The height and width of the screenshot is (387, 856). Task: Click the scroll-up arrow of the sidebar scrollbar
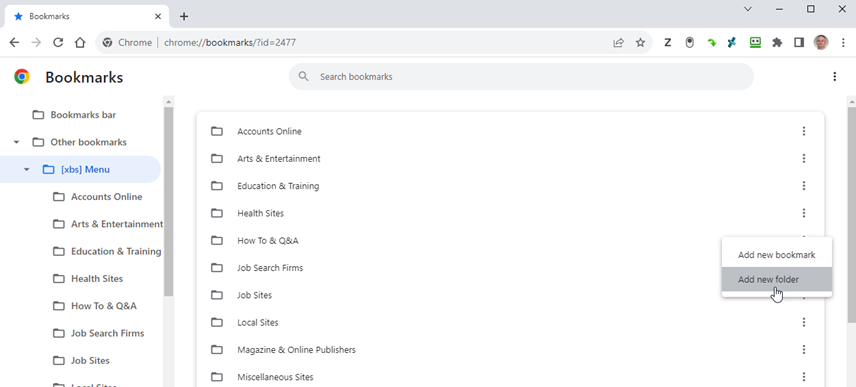click(168, 102)
